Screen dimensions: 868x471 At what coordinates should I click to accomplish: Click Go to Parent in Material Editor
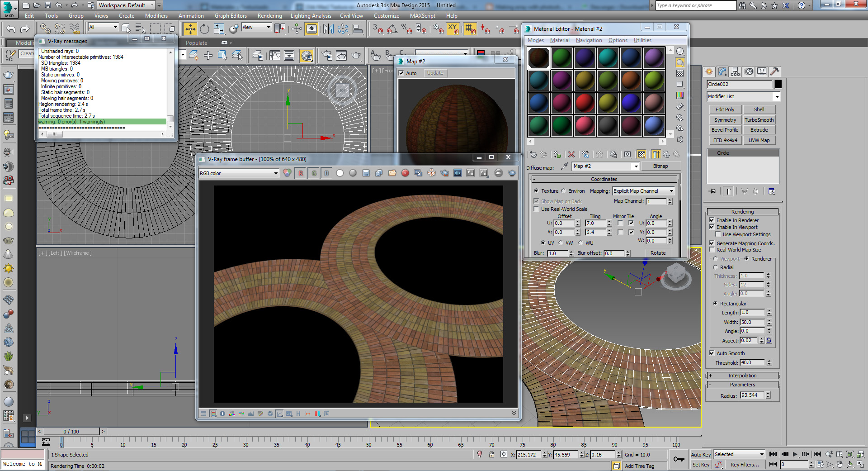coord(666,154)
